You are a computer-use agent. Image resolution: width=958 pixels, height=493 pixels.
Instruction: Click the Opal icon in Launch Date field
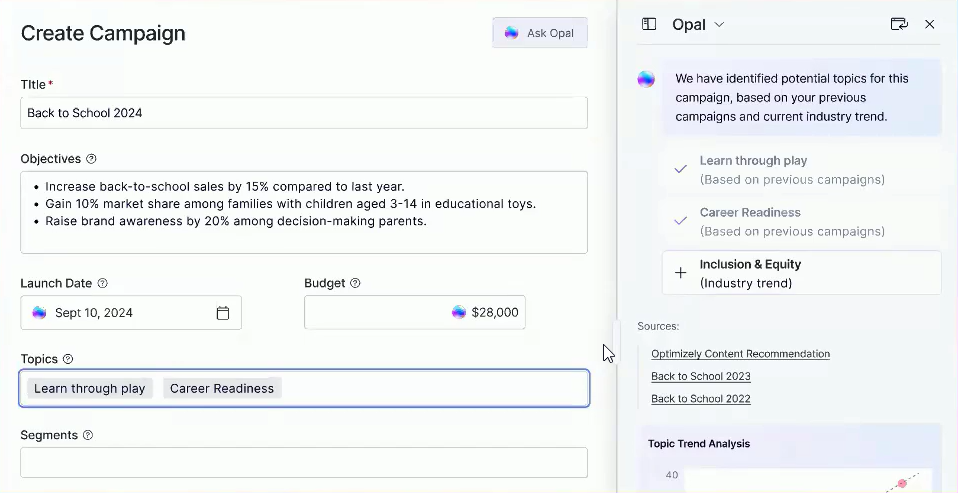tap(39, 313)
